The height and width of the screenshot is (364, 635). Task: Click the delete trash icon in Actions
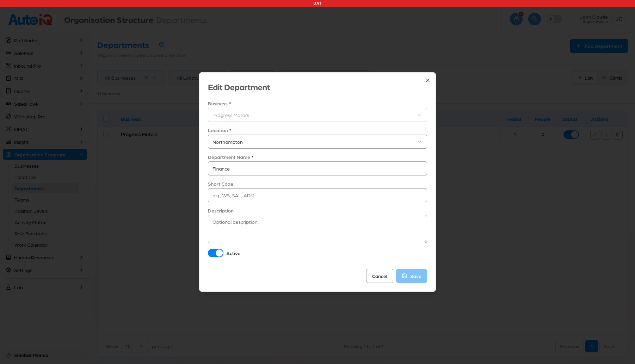(x=618, y=135)
